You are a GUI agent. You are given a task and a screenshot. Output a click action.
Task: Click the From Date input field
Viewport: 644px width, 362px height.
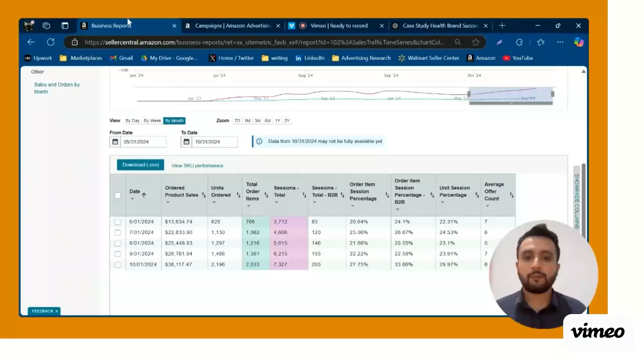(143, 142)
